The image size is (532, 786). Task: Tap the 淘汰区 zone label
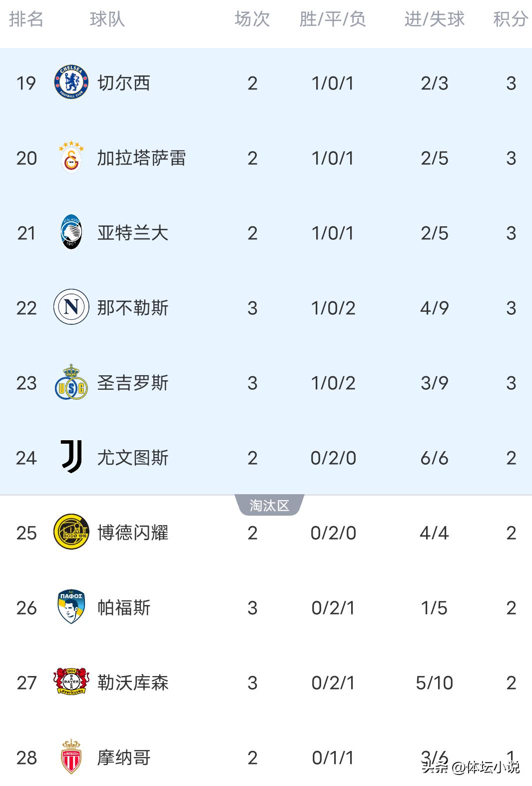pos(269,506)
